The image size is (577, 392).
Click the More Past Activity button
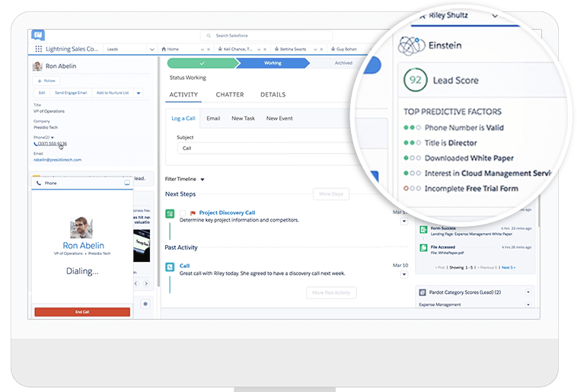point(331,293)
